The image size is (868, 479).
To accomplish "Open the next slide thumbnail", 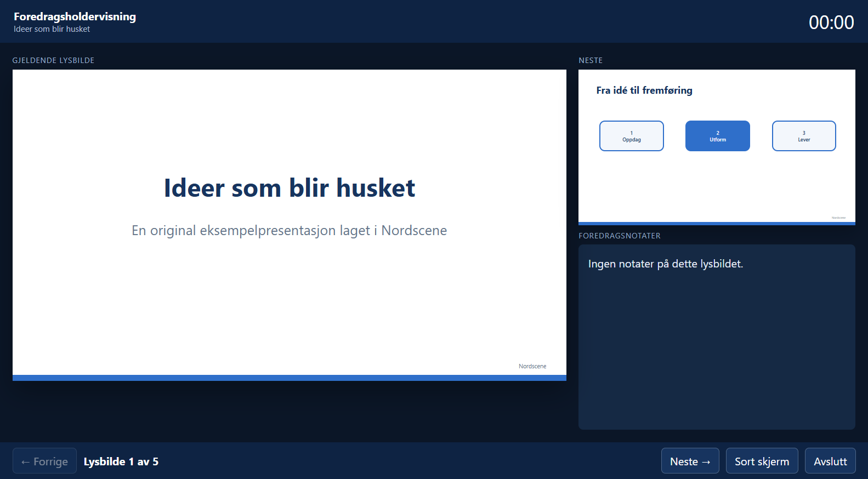I will pyautogui.click(x=717, y=147).
